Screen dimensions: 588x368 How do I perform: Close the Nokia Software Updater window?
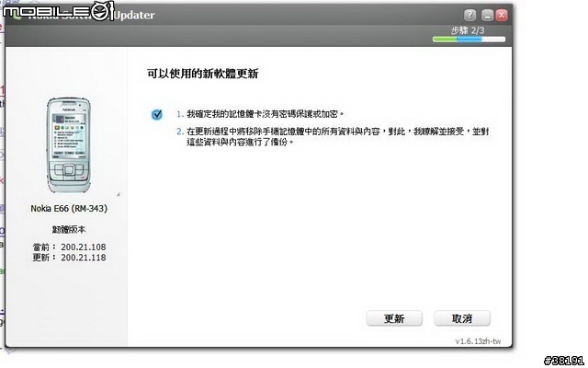tap(502, 16)
